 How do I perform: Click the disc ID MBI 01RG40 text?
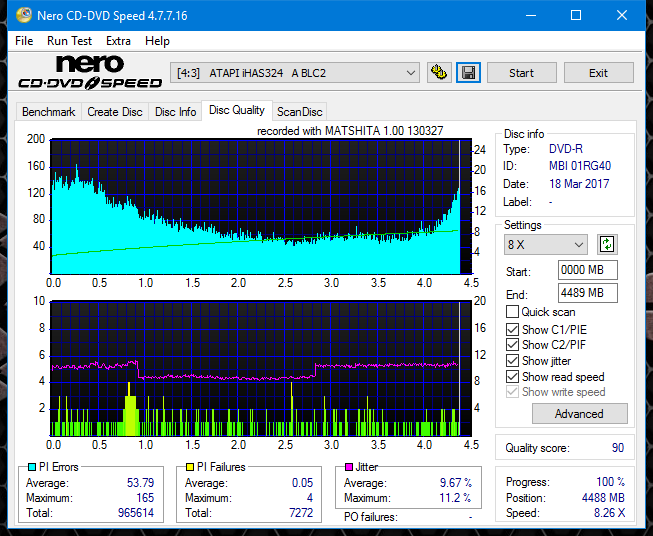tap(580, 166)
